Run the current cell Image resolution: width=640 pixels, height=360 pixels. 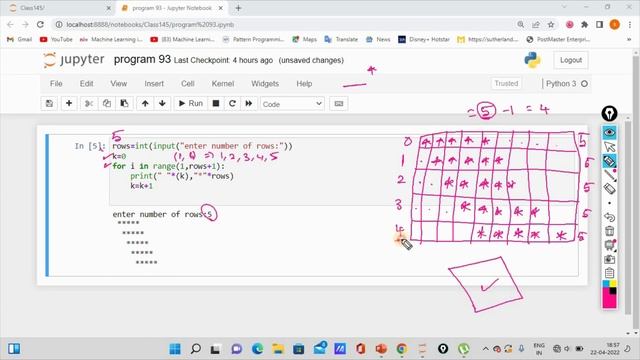(191, 104)
